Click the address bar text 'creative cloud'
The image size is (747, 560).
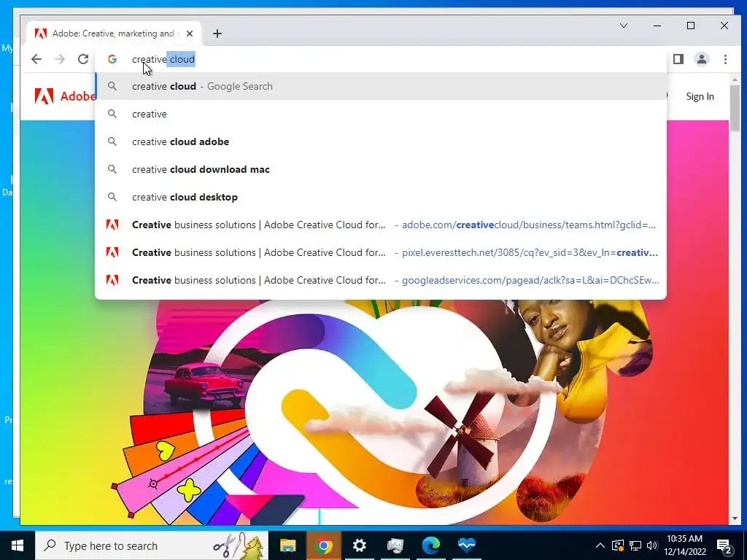pos(163,59)
